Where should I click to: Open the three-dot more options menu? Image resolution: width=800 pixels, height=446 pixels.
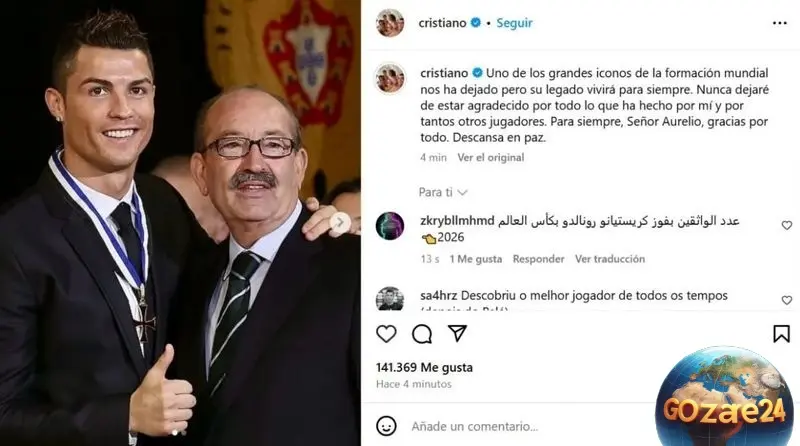pos(780,23)
